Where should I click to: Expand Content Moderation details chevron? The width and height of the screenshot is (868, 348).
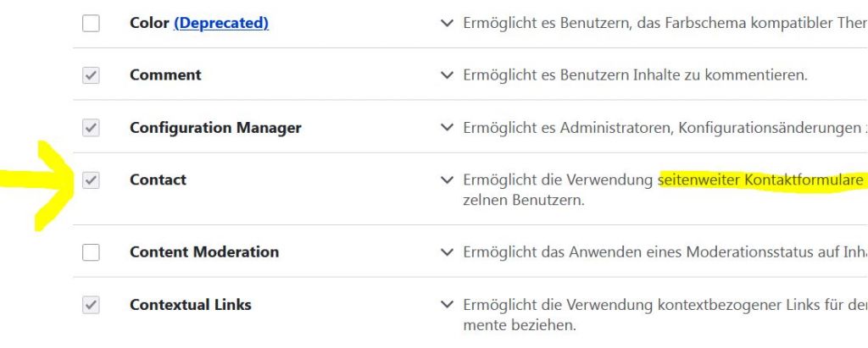[448, 252]
